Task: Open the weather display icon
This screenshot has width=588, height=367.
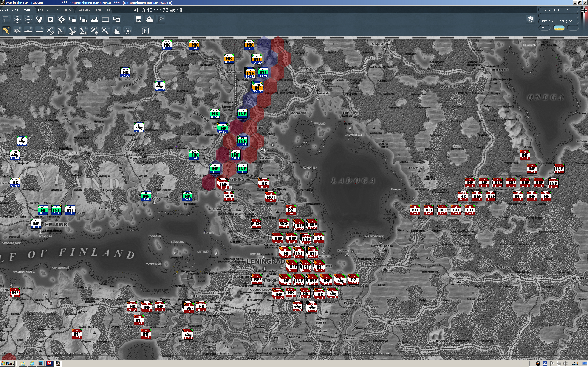Action: (150, 19)
